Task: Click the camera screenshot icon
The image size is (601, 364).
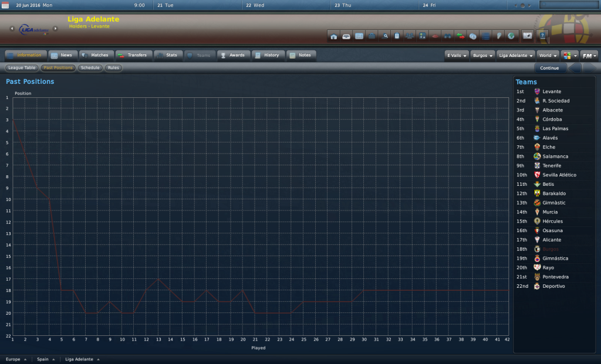Action: point(528,36)
